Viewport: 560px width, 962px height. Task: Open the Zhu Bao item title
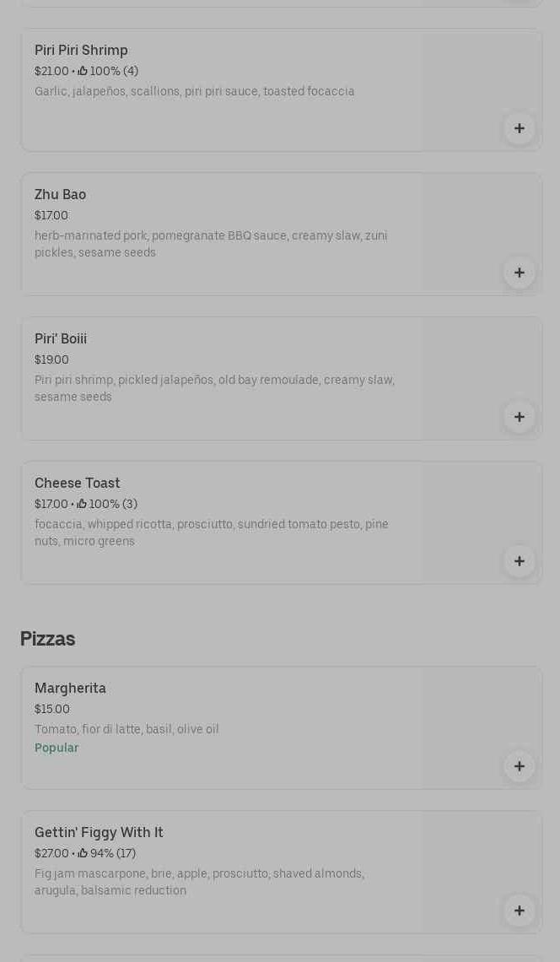60,195
